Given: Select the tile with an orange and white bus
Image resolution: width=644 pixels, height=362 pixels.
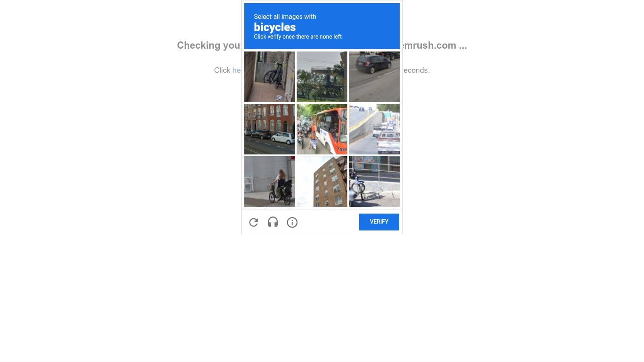Looking at the screenshot, I should 322,129.
